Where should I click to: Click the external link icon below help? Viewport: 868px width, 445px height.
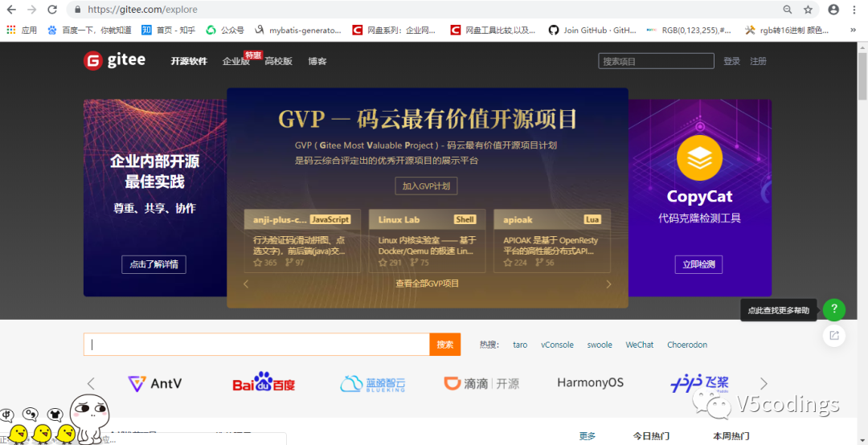click(834, 336)
